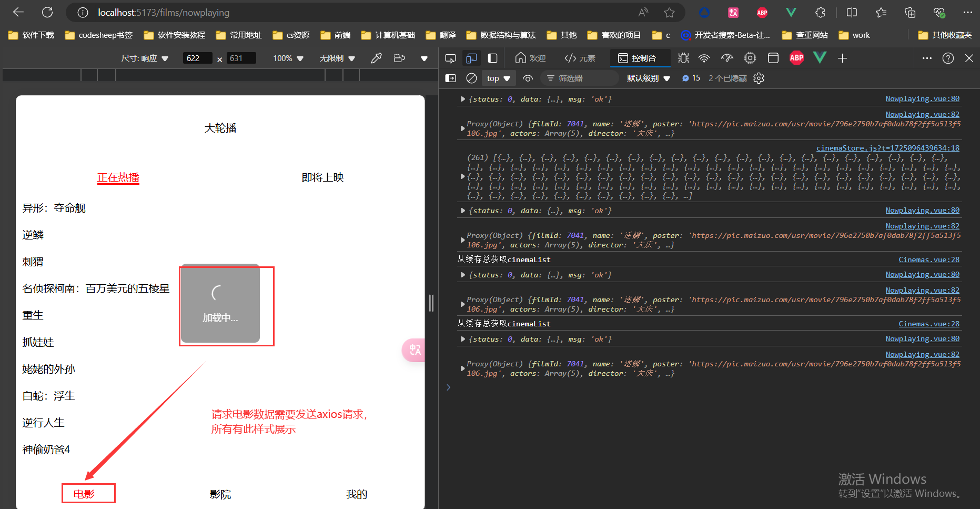Add more tools with the plus icon
This screenshot has width=980, height=509.
[842, 58]
